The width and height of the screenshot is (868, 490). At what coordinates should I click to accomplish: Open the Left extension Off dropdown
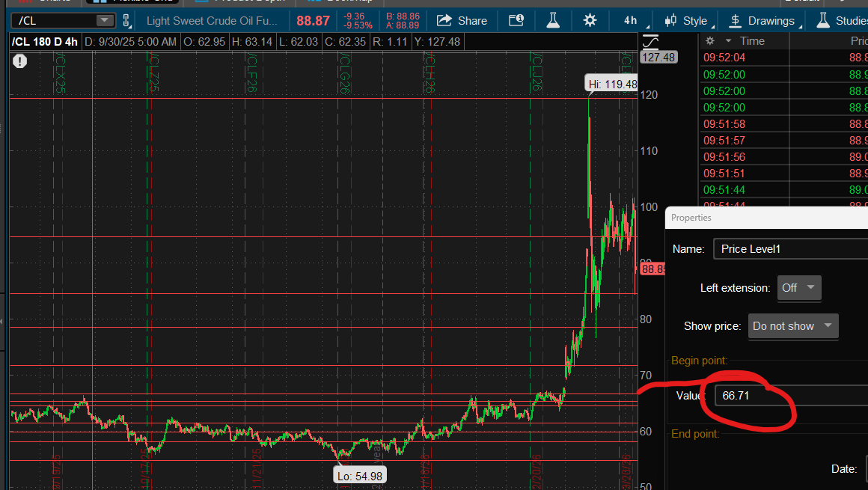pyautogui.click(x=799, y=288)
